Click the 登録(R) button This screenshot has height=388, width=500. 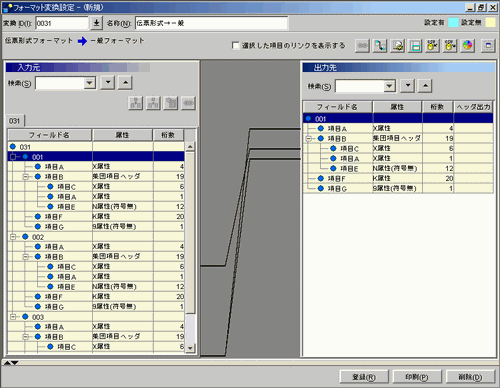[364, 377]
